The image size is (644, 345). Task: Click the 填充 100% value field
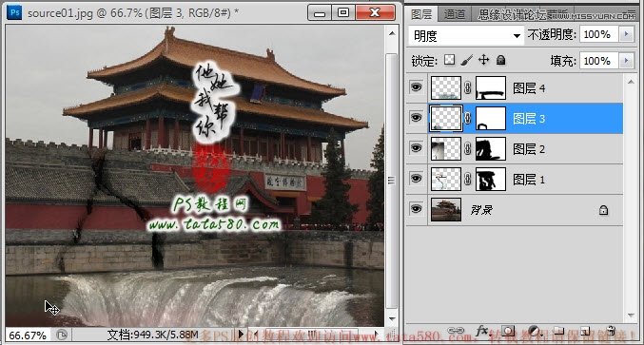599,61
